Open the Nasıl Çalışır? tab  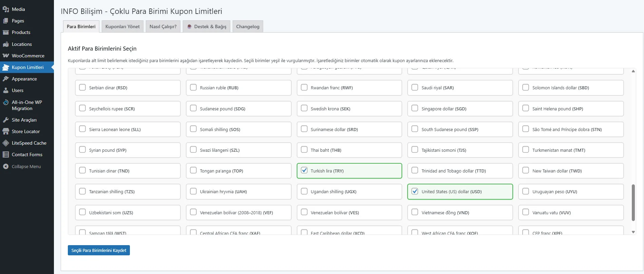163,26
